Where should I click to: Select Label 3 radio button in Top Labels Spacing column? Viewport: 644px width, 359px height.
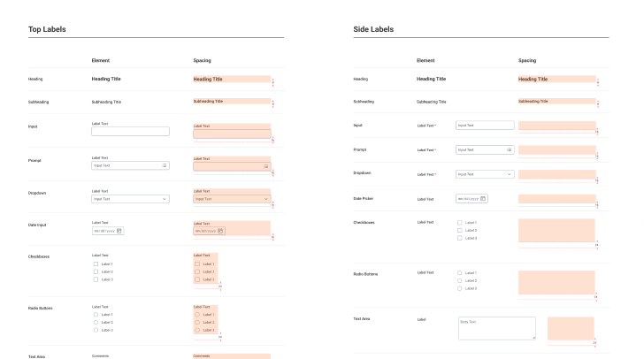[197, 330]
